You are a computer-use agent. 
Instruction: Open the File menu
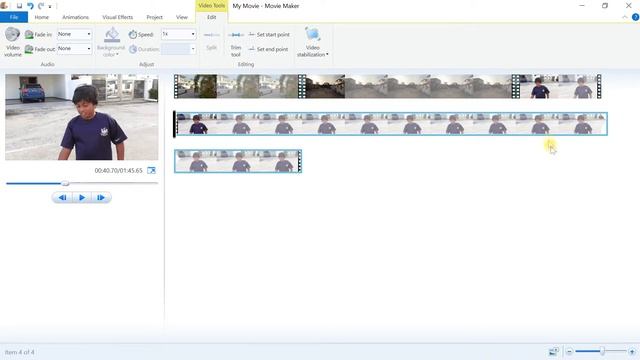point(14,17)
